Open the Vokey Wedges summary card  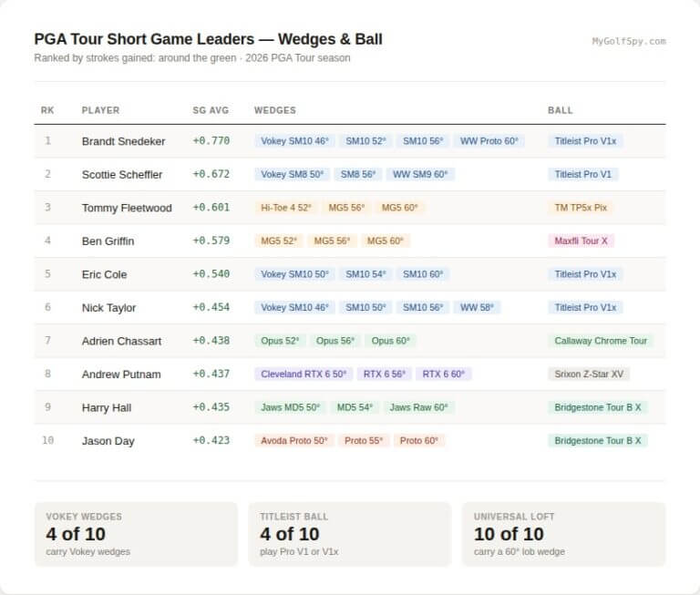tap(136, 534)
